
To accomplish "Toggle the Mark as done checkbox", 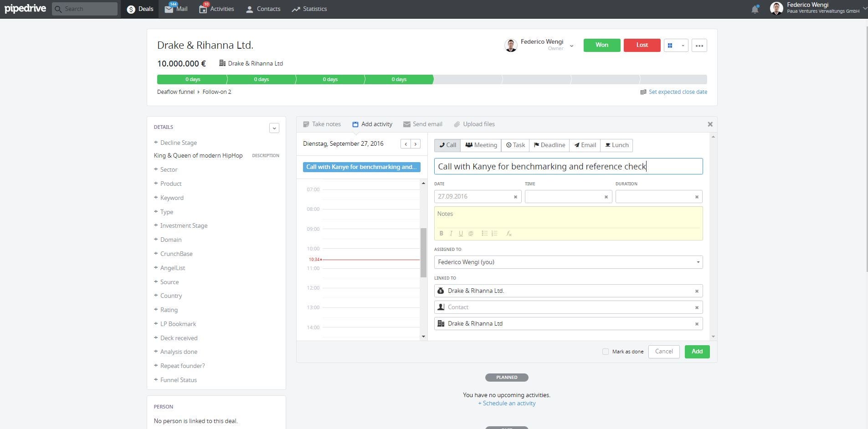I will 606,352.
